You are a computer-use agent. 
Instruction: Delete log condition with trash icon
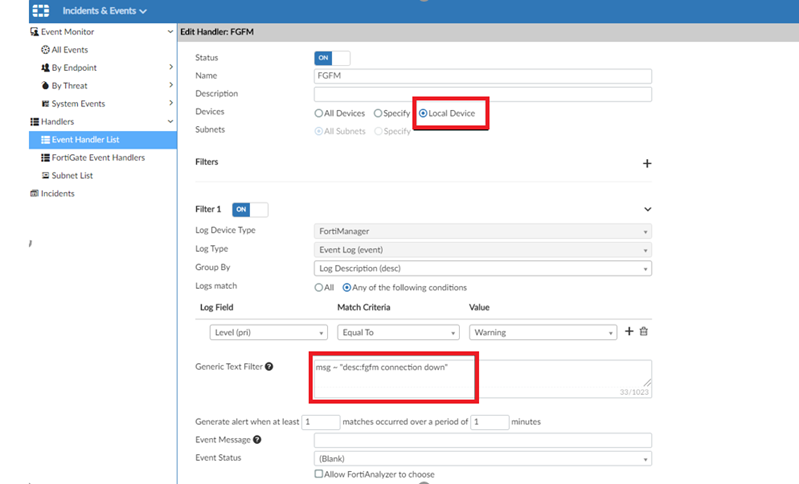tap(644, 332)
